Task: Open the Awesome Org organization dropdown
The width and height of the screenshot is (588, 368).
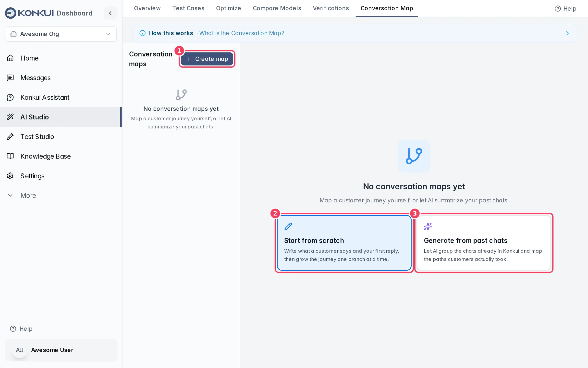Action: coord(61,34)
